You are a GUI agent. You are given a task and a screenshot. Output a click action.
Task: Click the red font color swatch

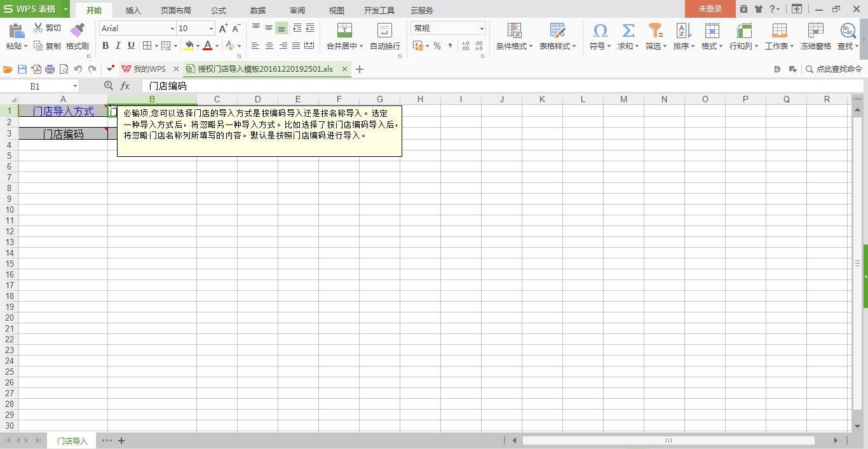pyautogui.click(x=207, y=46)
